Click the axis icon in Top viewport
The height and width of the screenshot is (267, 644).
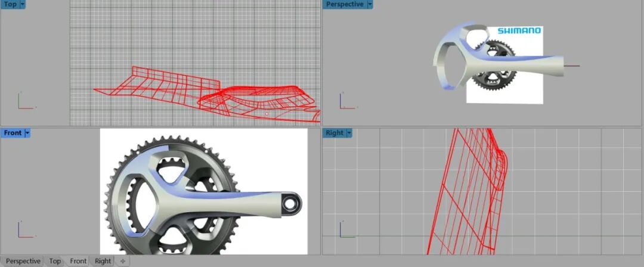26,101
